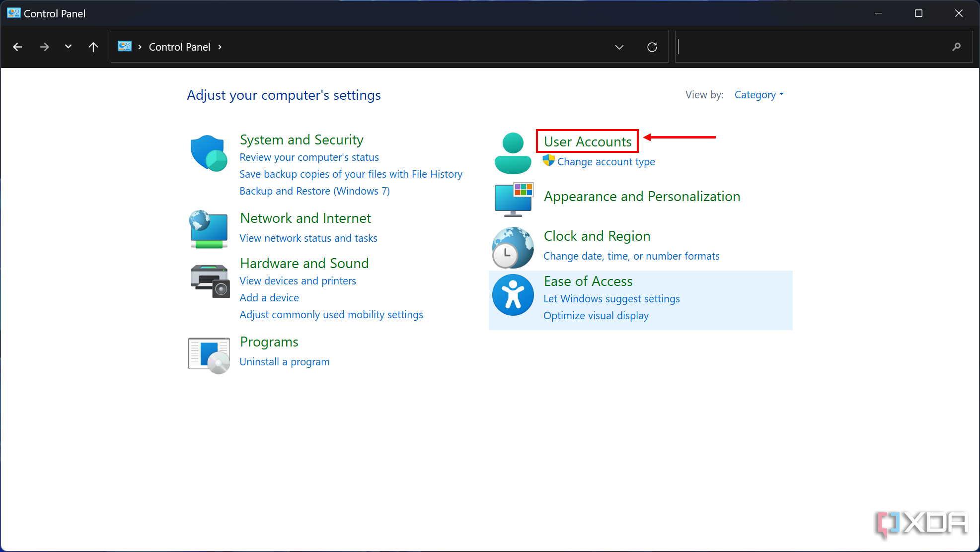Click Change account type link
The width and height of the screenshot is (980, 552).
pos(606,161)
